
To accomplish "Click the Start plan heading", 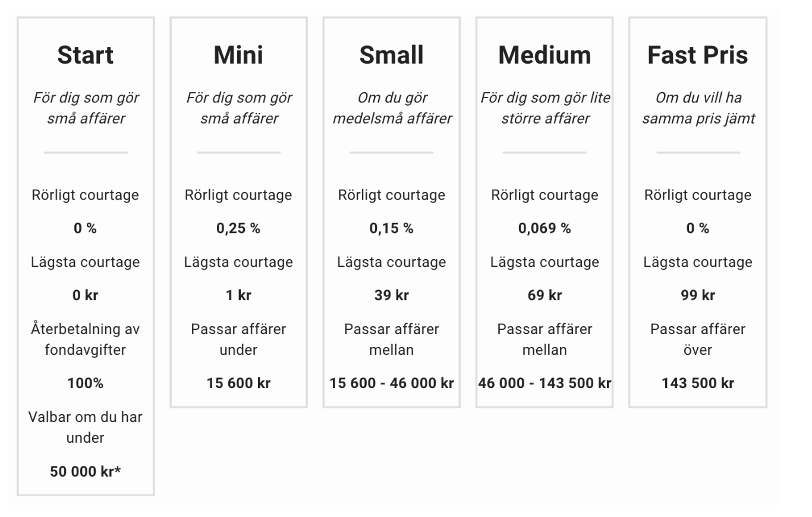I will pos(85,55).
